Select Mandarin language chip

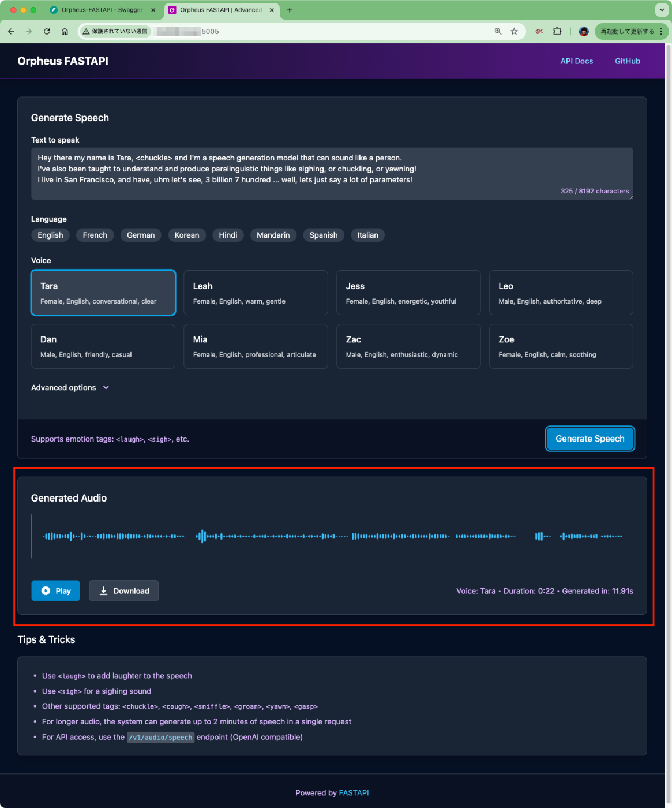pos(273,235)
